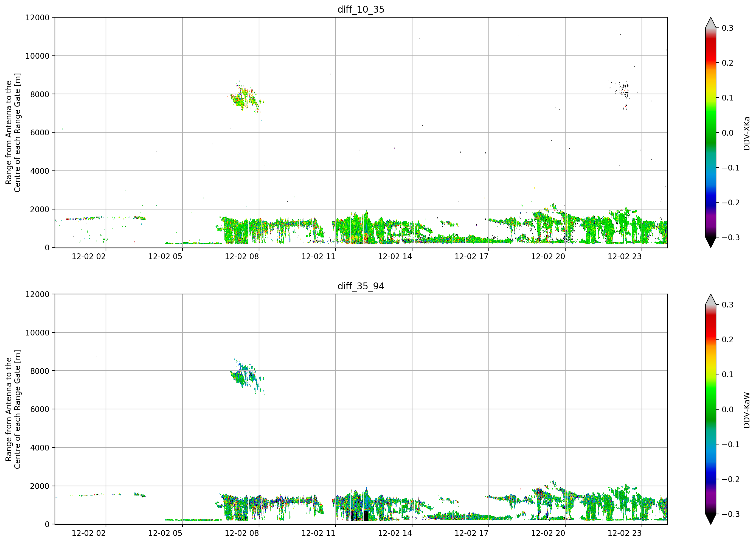The width and height of the screenshot is (756, 543).
Task: Click the 8000 tick on diff_10_35 y-axis
Action: coord(40,94)
